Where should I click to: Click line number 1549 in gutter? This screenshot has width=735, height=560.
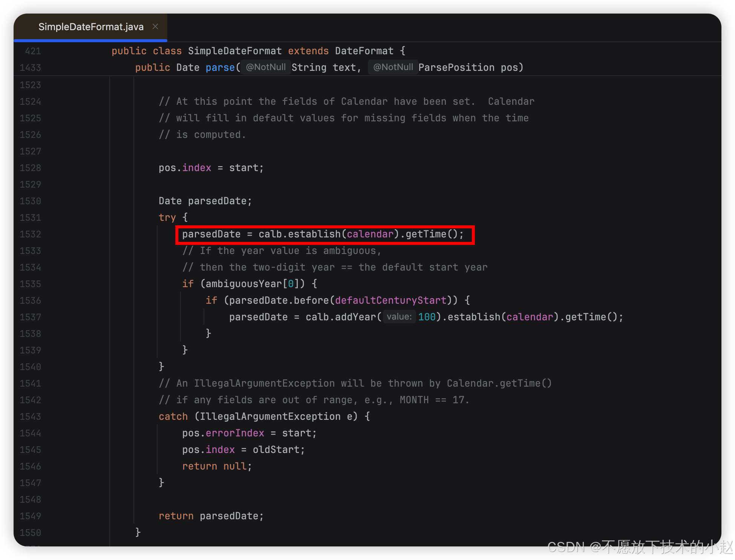30,516
